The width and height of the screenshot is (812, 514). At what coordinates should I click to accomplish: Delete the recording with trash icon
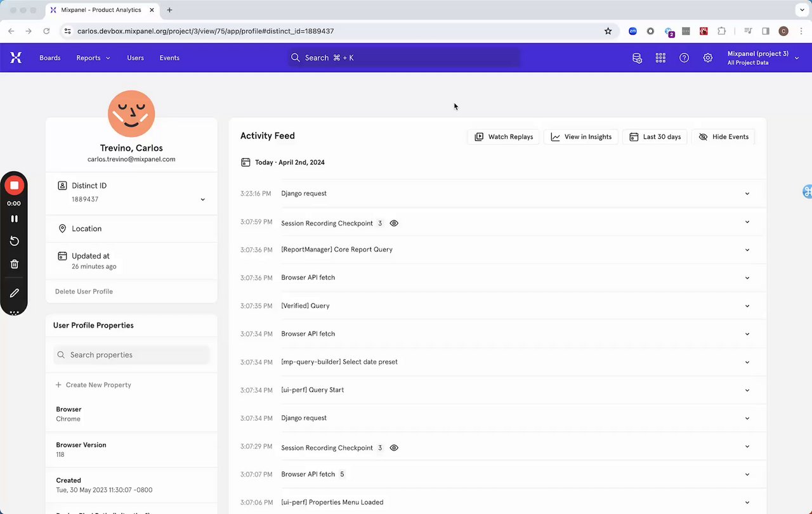[x=14, y=264]
